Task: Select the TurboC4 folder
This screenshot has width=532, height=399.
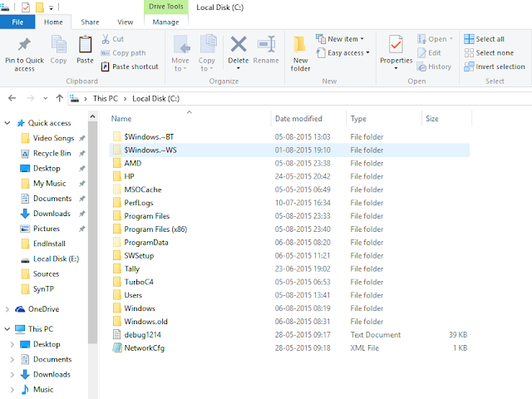Action: click(x=289, y=282)
